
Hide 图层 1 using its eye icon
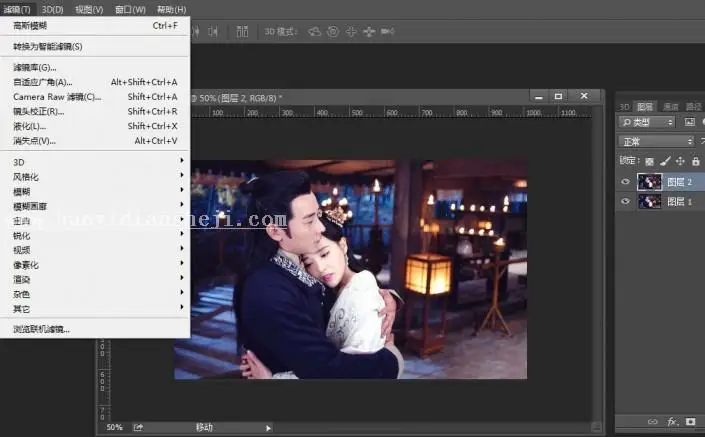point(625,201)
